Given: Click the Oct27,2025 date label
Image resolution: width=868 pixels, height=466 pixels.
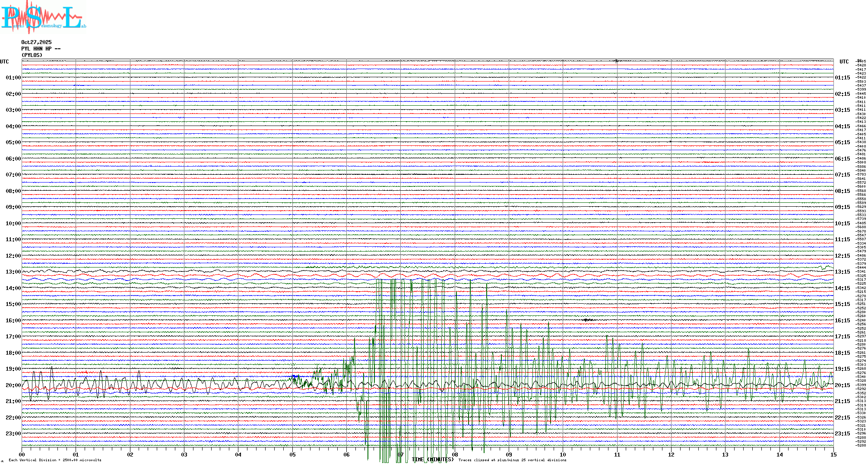Looking at the screenshot, I should pyautogui.click(x=36, y=42).
